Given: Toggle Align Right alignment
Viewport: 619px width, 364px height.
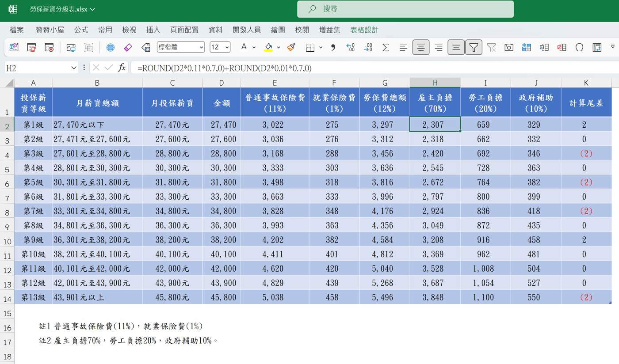Looking at the screenshot, I should 438,47.
